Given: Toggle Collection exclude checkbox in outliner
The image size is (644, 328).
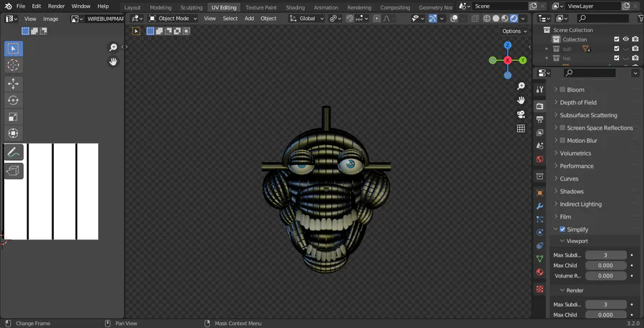Looking at the screenshot, I should pos(617,39).
